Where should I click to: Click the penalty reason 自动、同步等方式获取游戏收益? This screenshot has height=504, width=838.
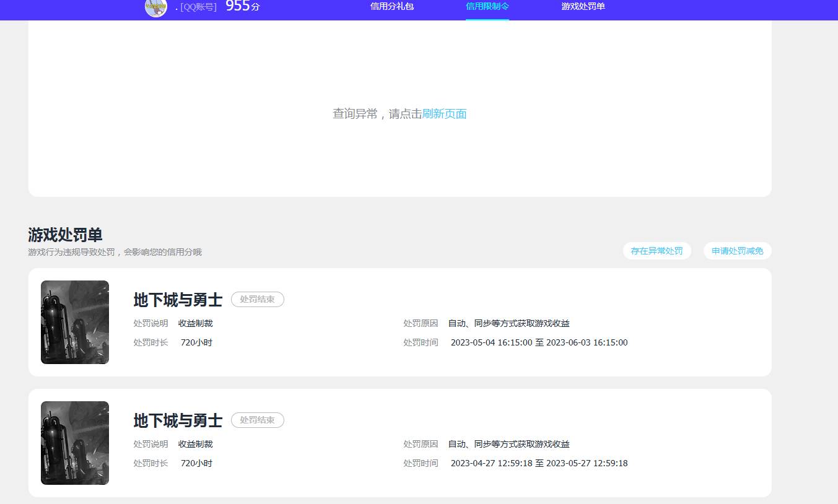(x=508, y=323)
